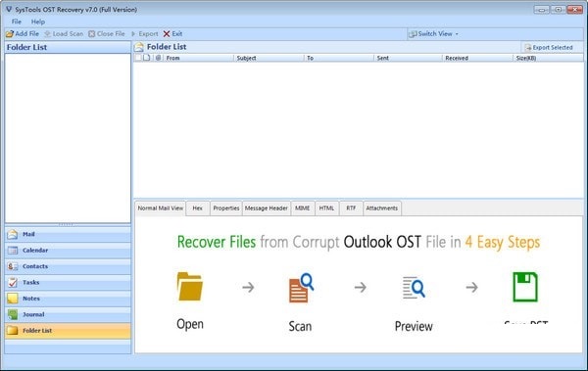Open the File menu
This screenshot has width=588, height=371.
pos(17,22)
